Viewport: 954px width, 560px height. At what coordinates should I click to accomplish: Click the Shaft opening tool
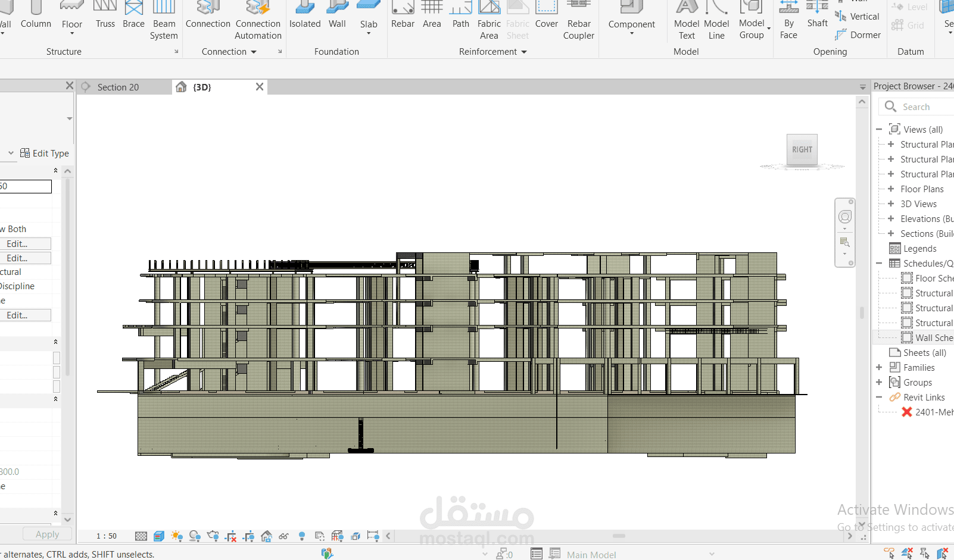[817, 16]
